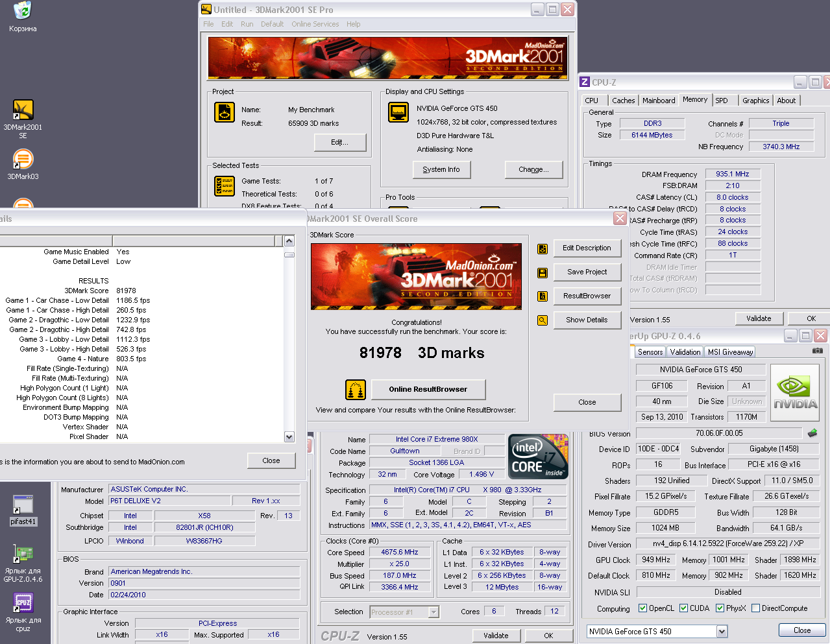Screen dimensions: 830x644
Task: Click Close in the details window
Action: tap(271, 461)
